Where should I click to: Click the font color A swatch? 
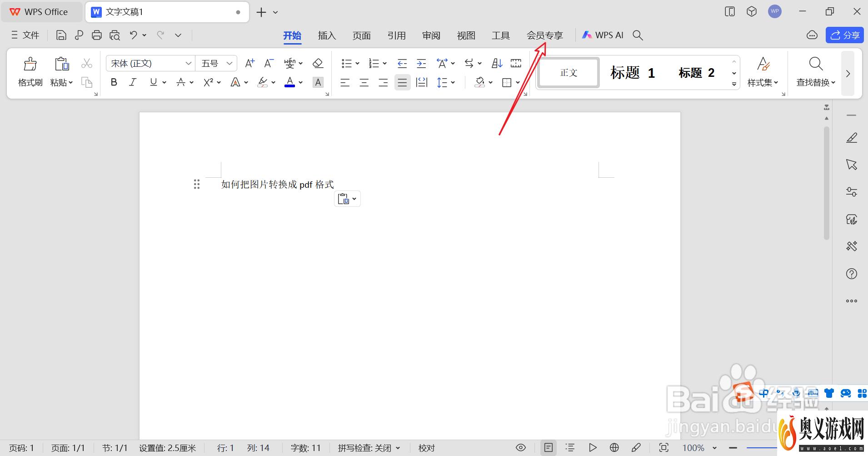[289, 82]
